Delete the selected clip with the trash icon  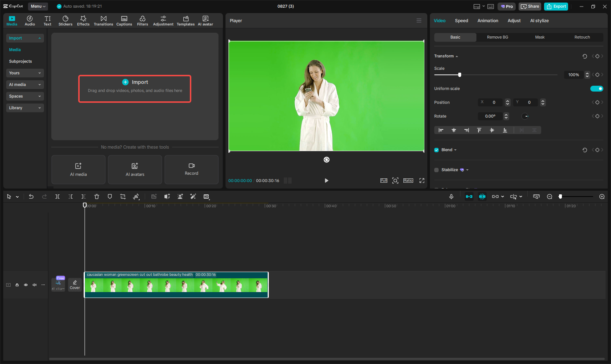[96, 197]
